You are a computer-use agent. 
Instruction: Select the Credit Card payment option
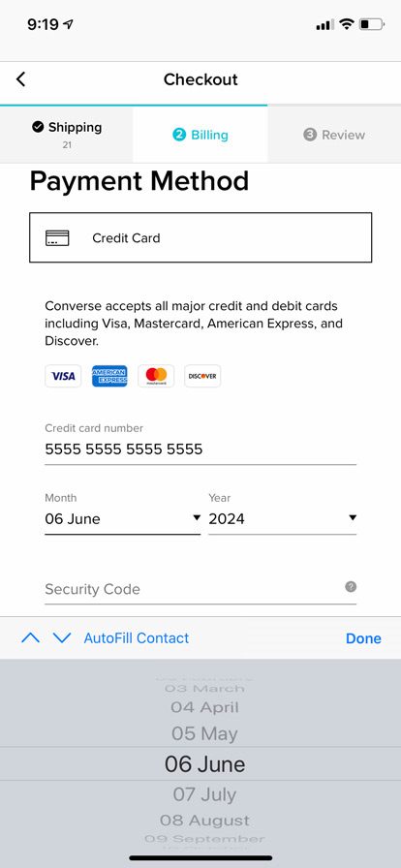click(200, 237)
